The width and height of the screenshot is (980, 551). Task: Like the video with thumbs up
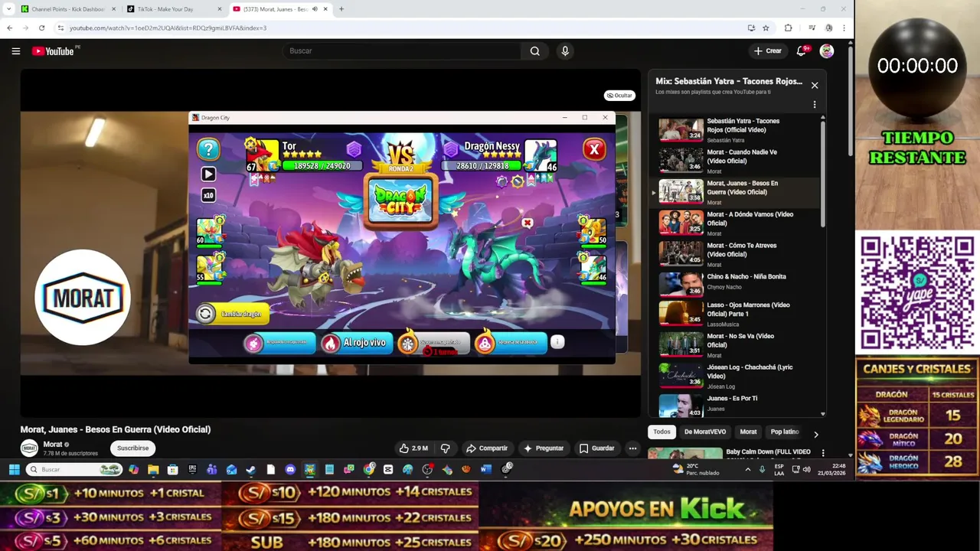tap(413, 448)
